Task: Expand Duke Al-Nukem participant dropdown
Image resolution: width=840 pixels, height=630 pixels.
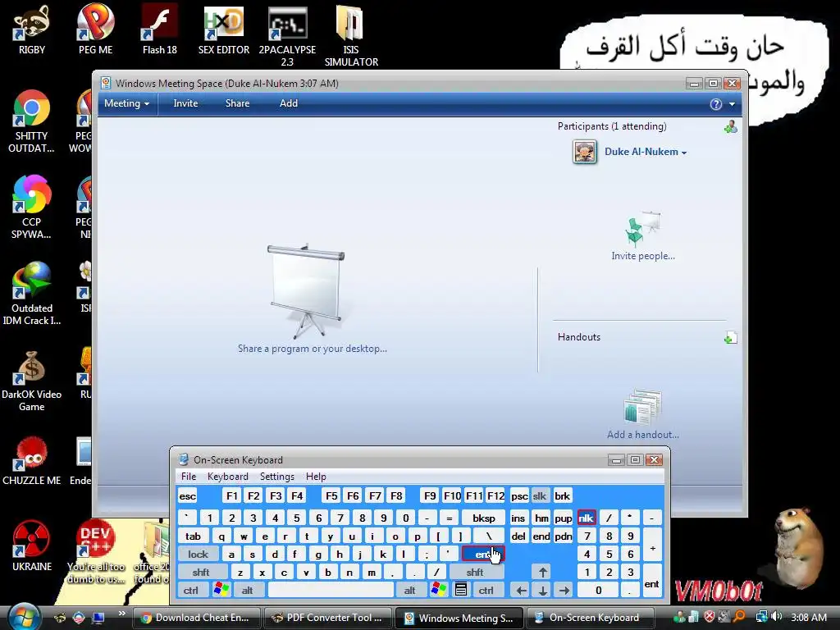Action: 684,153
